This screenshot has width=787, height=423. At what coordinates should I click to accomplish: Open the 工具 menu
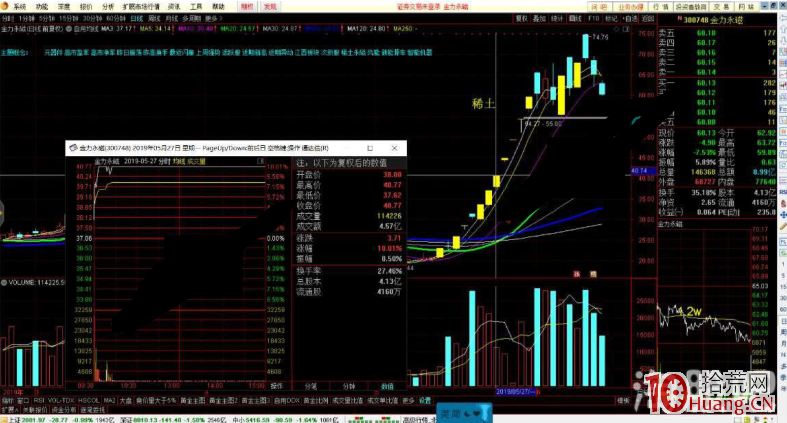point(196,7)
